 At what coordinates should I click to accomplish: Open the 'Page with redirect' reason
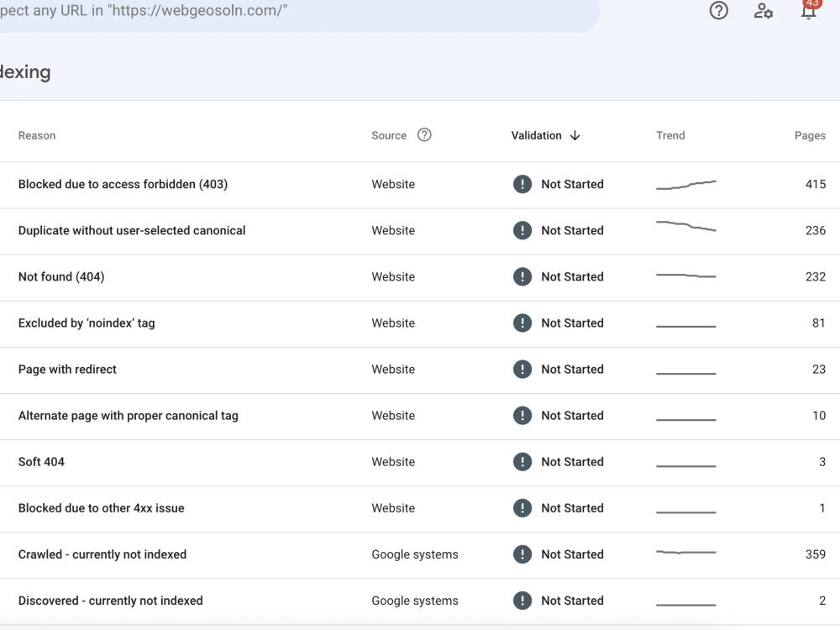[x=67, y=369]
